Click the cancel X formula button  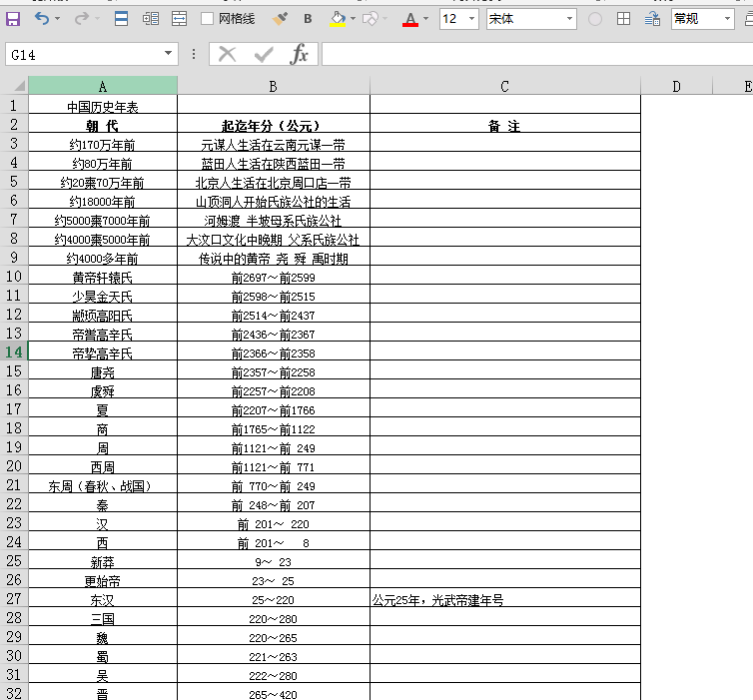coord(227,54)
